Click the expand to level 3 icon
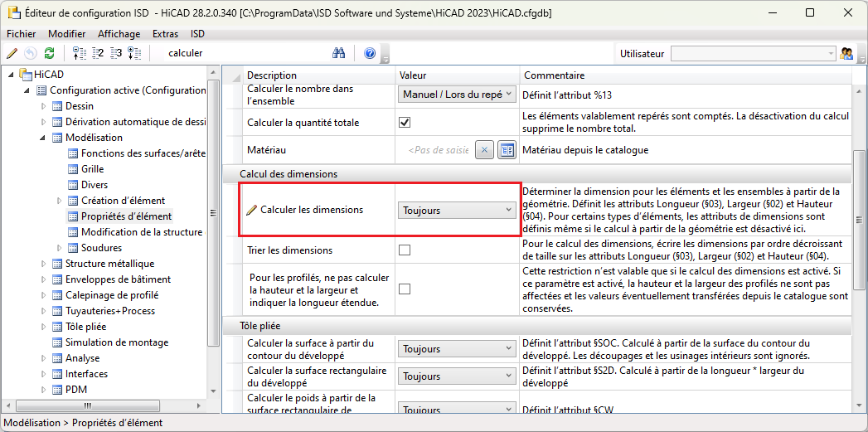This screenshot has height=432, width=868. click(x=116, y=53)
